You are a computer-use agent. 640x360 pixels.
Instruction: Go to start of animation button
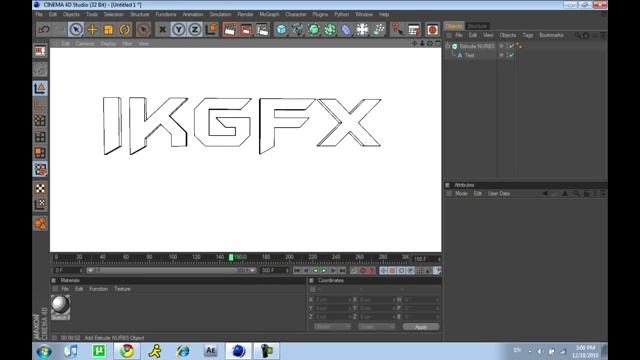[x=297, y=270]
